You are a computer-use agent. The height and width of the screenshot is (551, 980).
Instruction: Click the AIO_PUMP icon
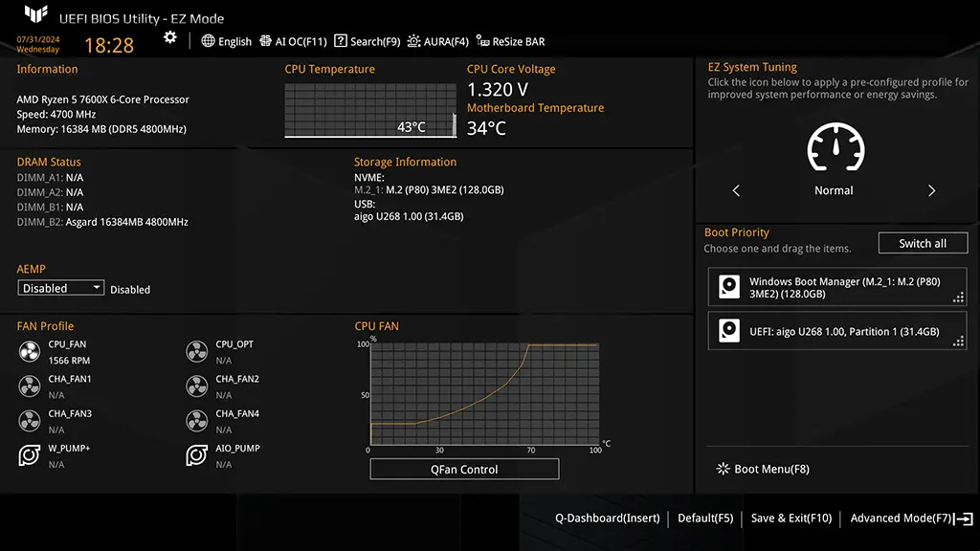coord(196,455)
